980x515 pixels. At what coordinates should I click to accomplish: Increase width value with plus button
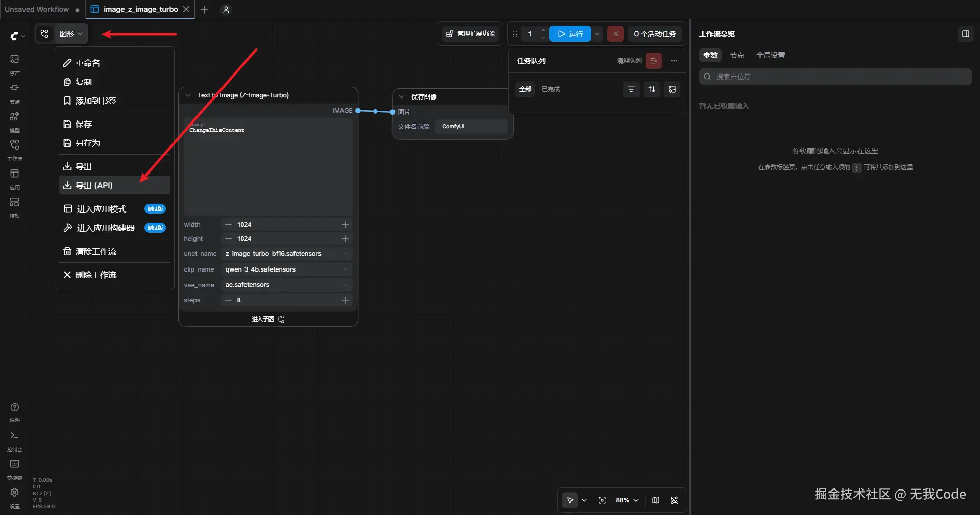pyautogui.click(x=345, y=225)
